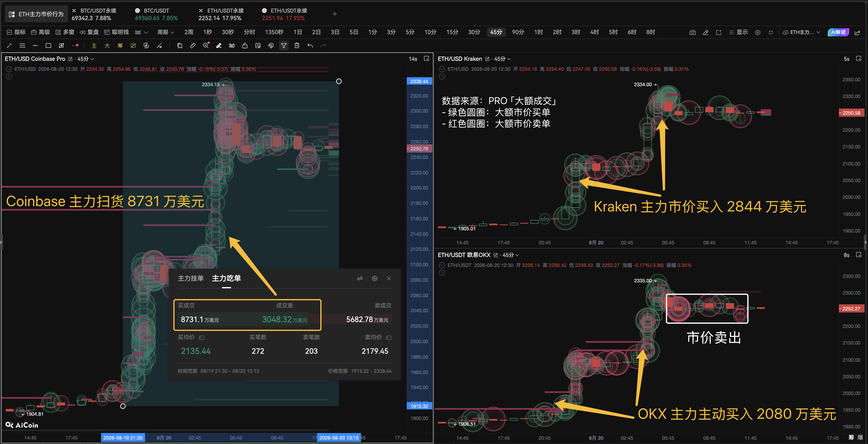Screen dimensions: 868x444
Task: Toggle the 买均价 price tag marker
Action: point(202,337)
